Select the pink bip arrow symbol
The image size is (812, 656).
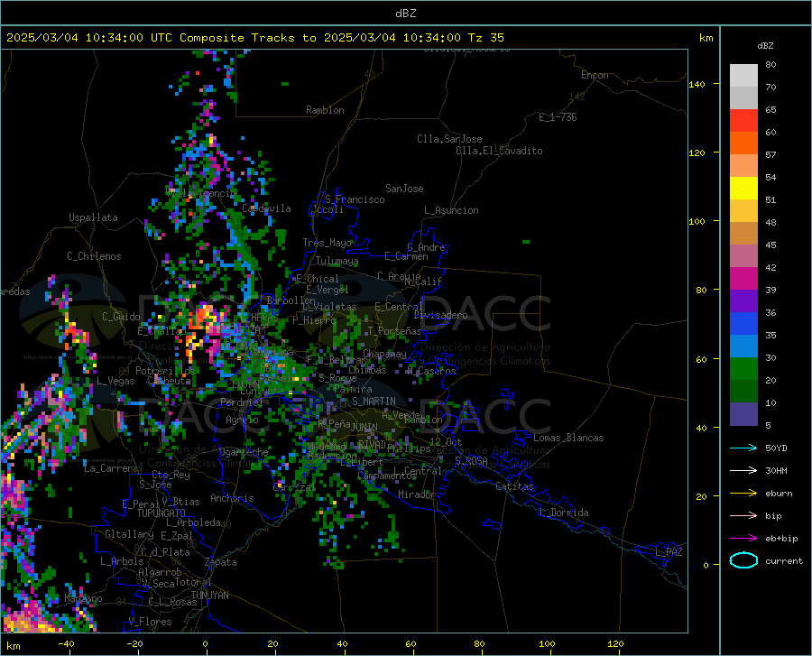click(x=743, y=516)
